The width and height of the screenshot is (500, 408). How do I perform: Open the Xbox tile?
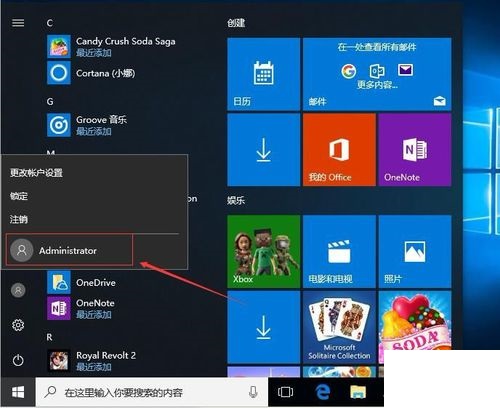click(263, 251)
